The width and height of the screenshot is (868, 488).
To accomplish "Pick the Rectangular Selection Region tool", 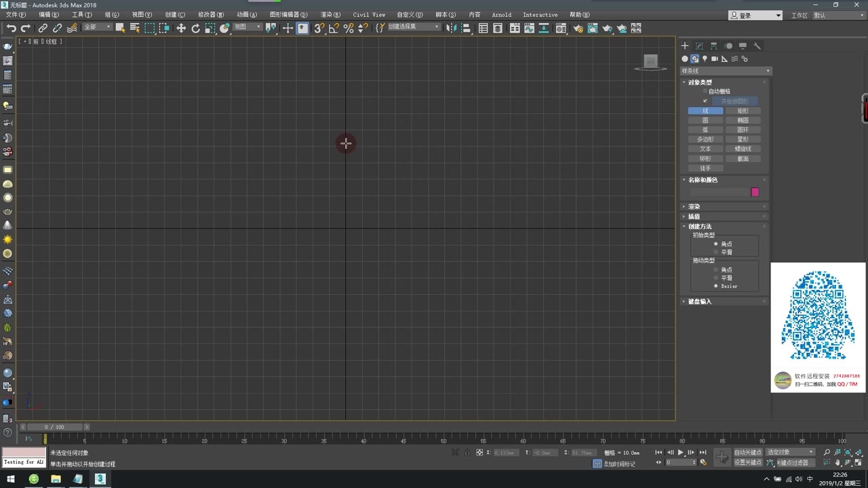I will coord(149,28).
